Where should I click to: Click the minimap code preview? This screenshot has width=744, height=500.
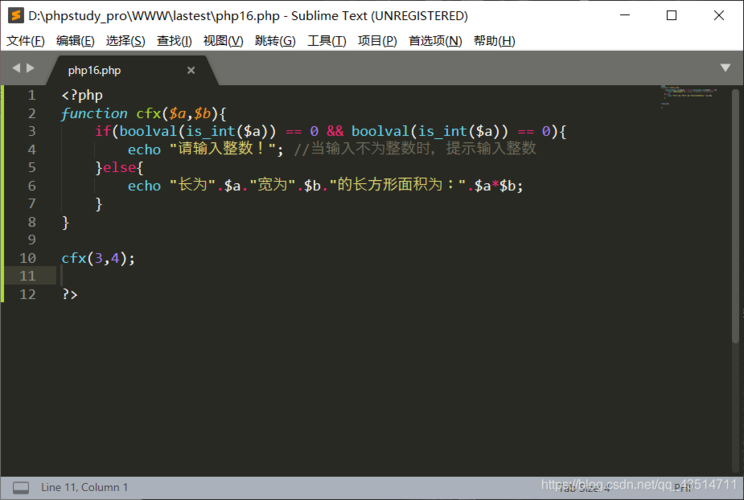(x=688, y=97)
